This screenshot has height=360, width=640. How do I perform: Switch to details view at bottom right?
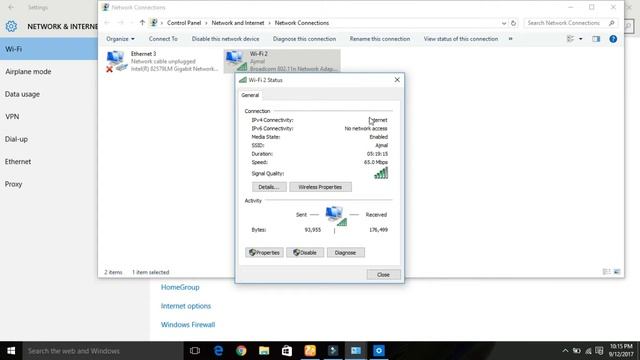click(x=607, y=272)
